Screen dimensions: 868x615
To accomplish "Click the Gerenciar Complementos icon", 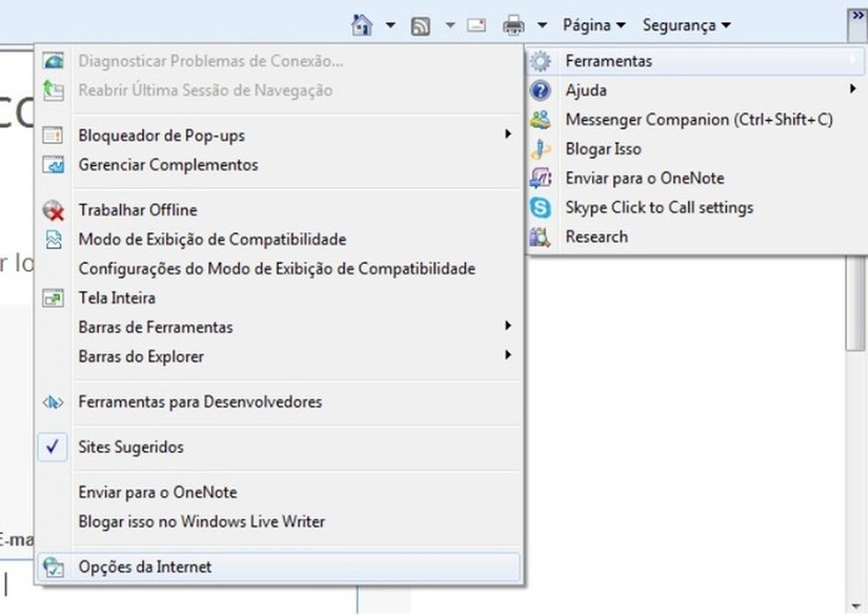I will [54, 165].
